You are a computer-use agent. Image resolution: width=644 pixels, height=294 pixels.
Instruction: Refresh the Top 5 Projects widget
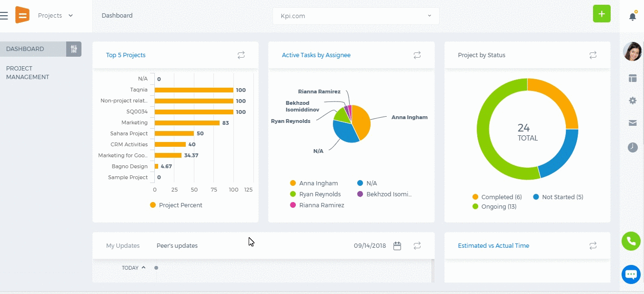241,55
